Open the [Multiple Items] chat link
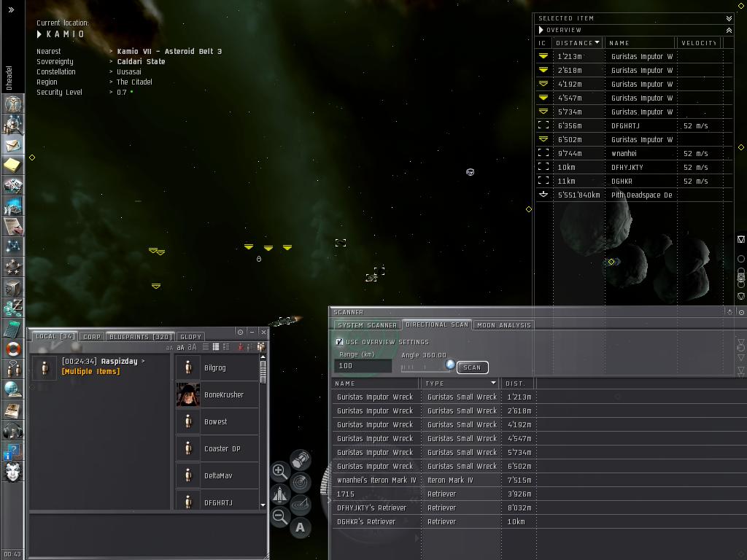This screenshot has width=747, height=560. [x=90, y=371]
